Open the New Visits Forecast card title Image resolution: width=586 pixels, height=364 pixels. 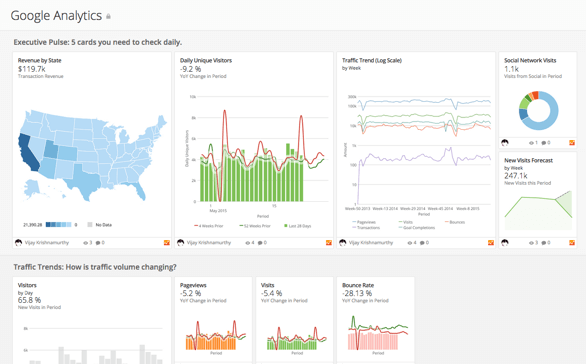[x=528, y=160]
